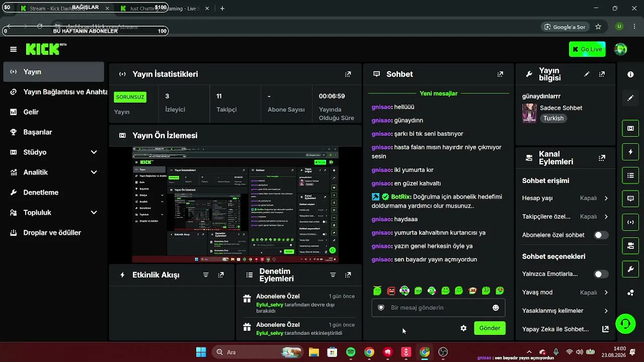
Task: Open Hesap yaşı setting chevron
Action: pyautogui.click(x=606, y=198)
